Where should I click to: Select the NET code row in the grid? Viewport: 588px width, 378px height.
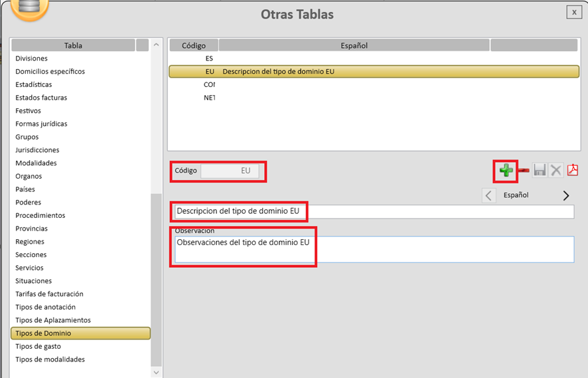209,98
